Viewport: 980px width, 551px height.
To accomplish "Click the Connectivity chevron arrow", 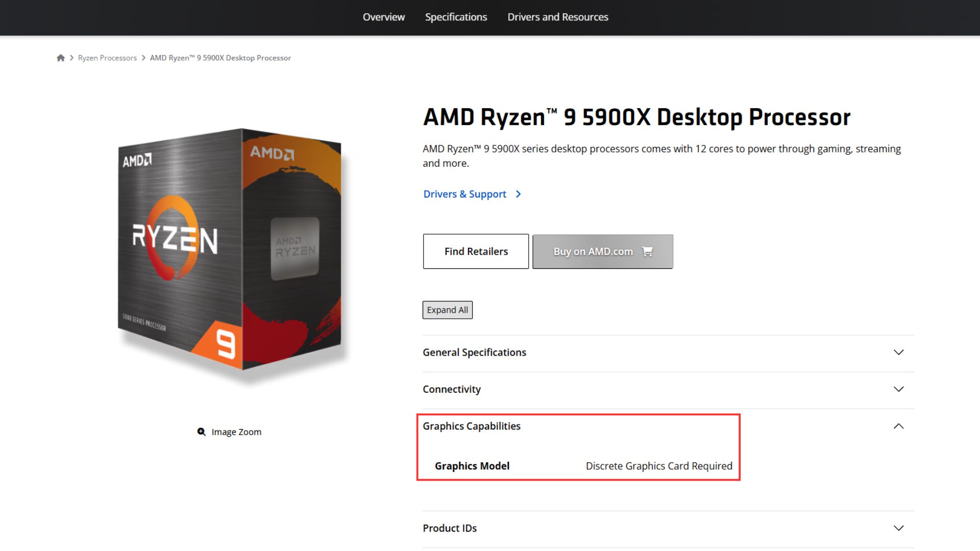I will (899, 389).
